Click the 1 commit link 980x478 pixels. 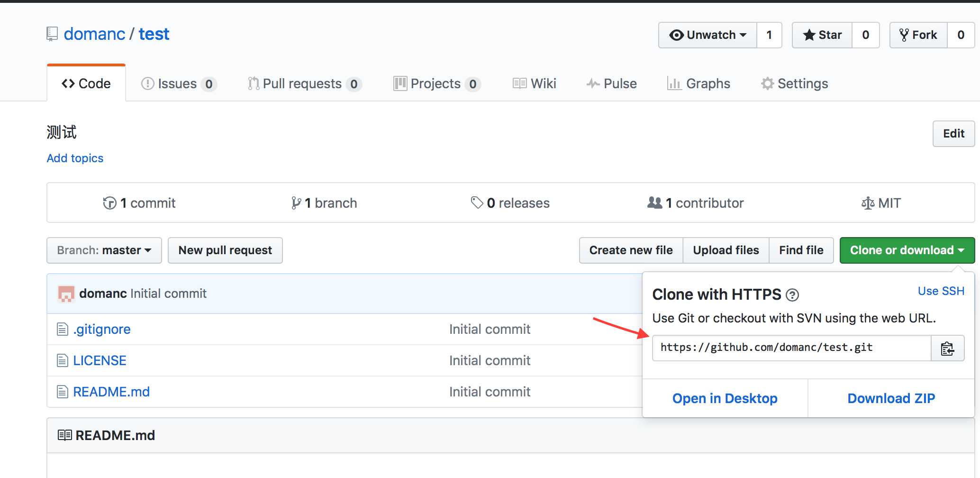[x=139, y=203]
